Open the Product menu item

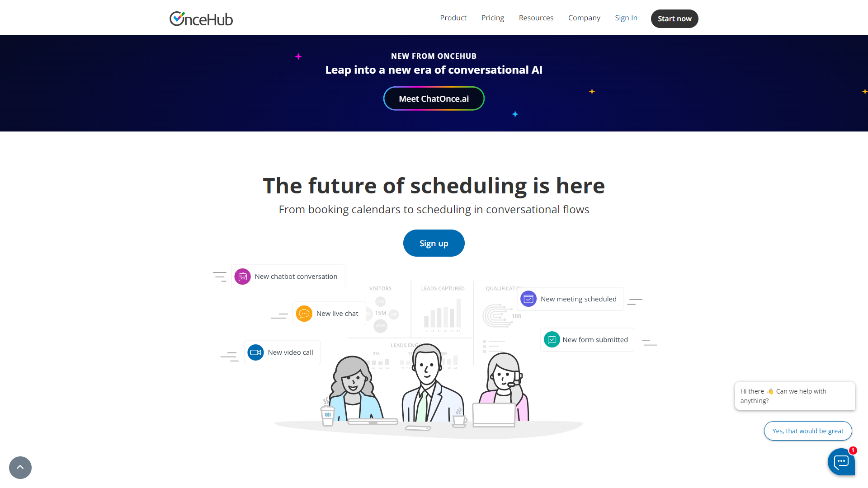[x=453, y=17]
